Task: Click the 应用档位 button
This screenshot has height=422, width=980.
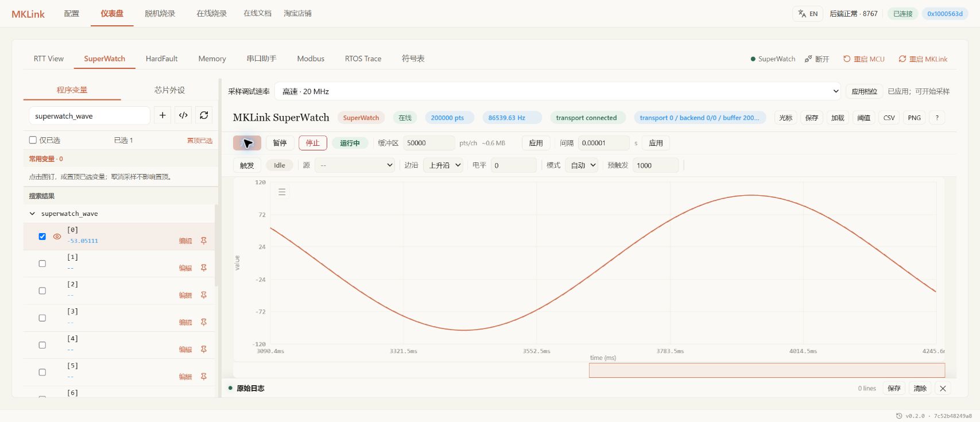Action: point(864,91)
